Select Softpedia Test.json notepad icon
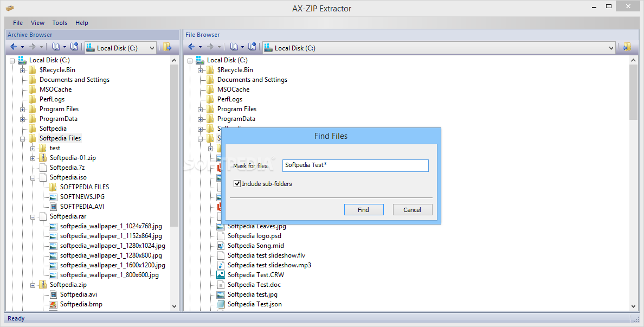The width and height of the screenshot is (644, 327). coord(221,304)
